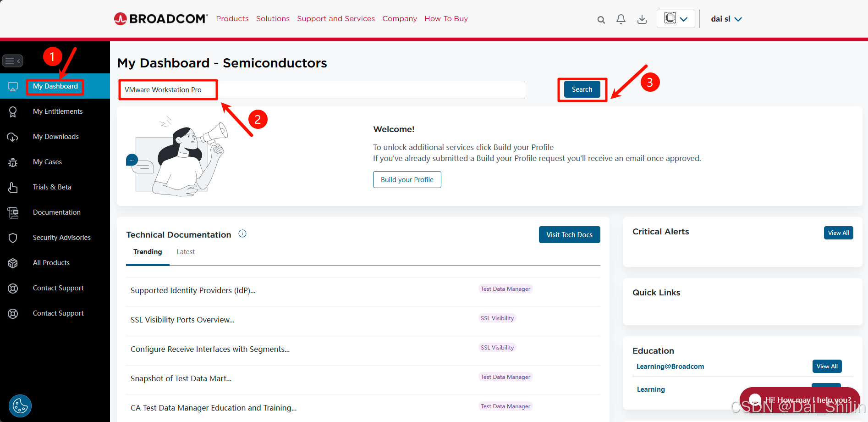
Task: Open the Company top menu
Action: tap(400, 19)
